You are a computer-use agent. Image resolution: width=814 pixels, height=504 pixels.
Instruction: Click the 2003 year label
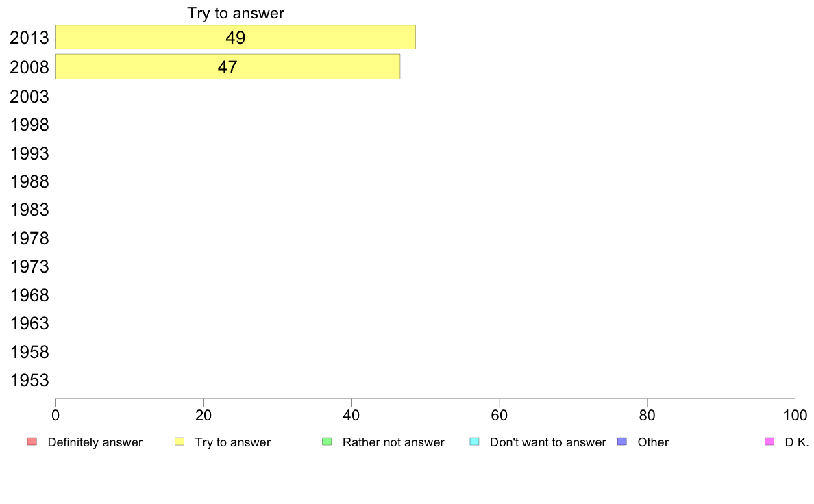(x=29, y=97)
